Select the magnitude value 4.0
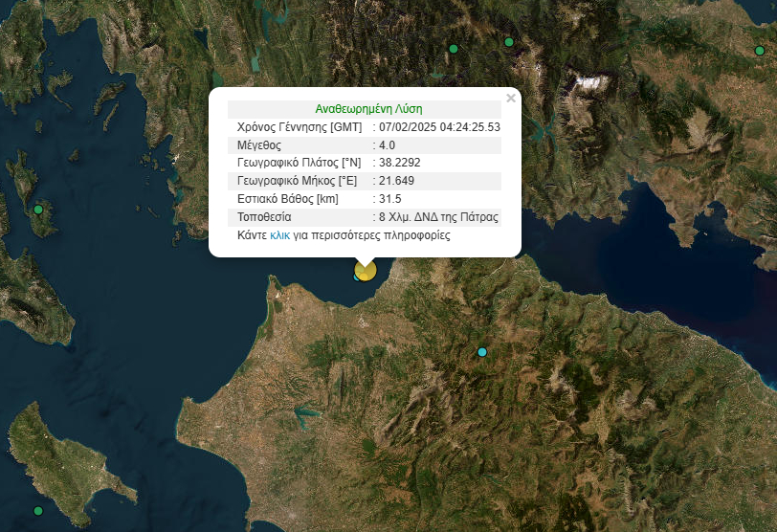 click(x=387, y=145)
